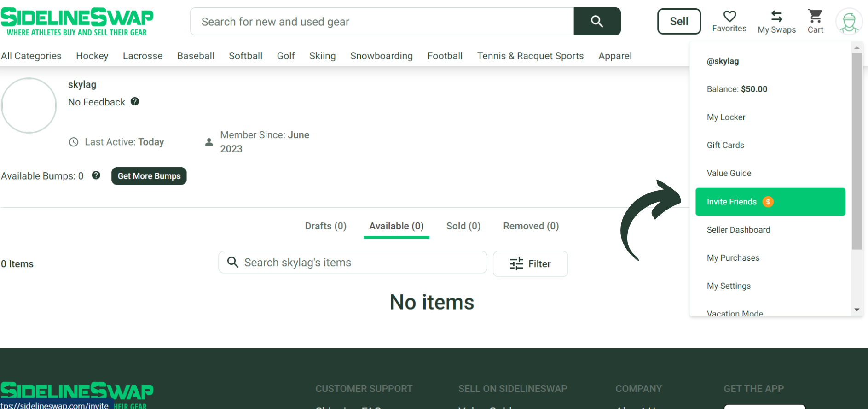
Task: Click the profile avatar in header
Action: (x=849, y=21)
